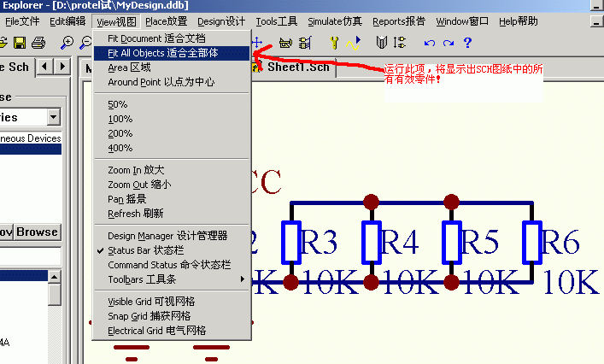This screenshot has height=364, width=604.
Task: Click the library book icon in toolbar
Action: click(381, 43)
